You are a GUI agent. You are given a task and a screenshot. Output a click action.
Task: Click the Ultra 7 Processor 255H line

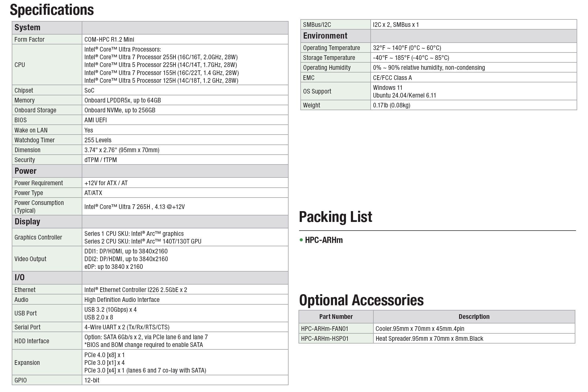161,57
